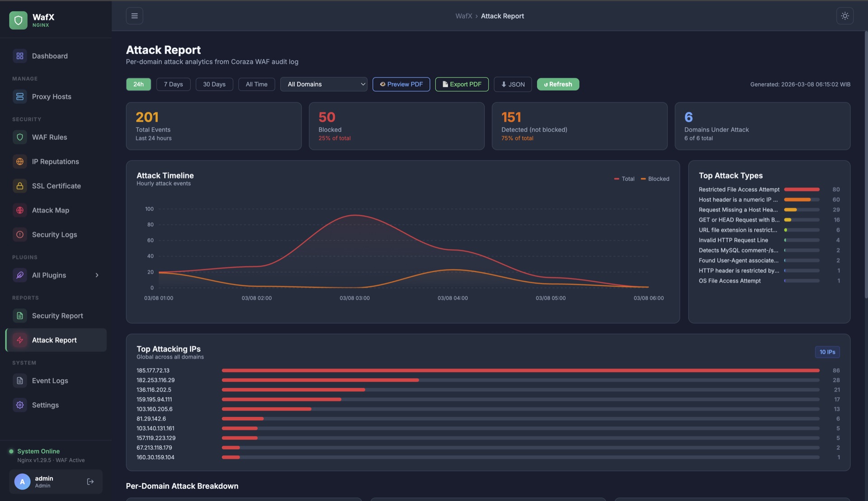The image size is (868, 501).
Task: Switch to the 7 Days range
Action: [173, 84]
